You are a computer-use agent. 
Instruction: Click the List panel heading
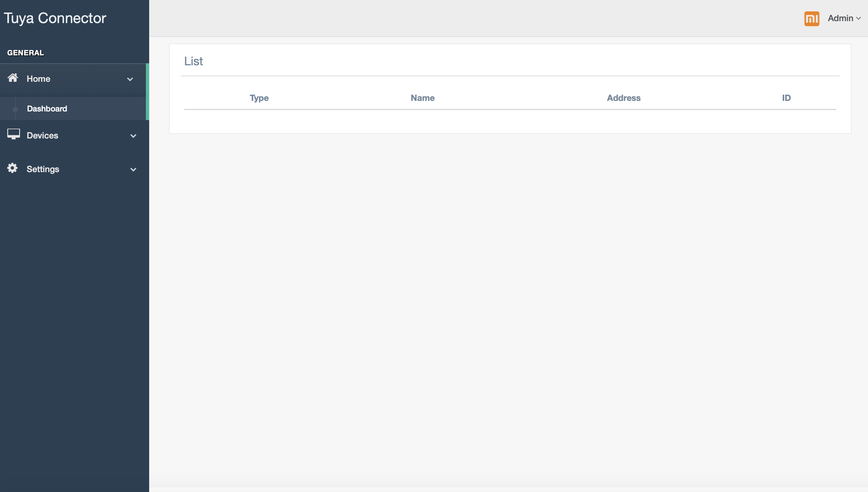tap(193, 61)
